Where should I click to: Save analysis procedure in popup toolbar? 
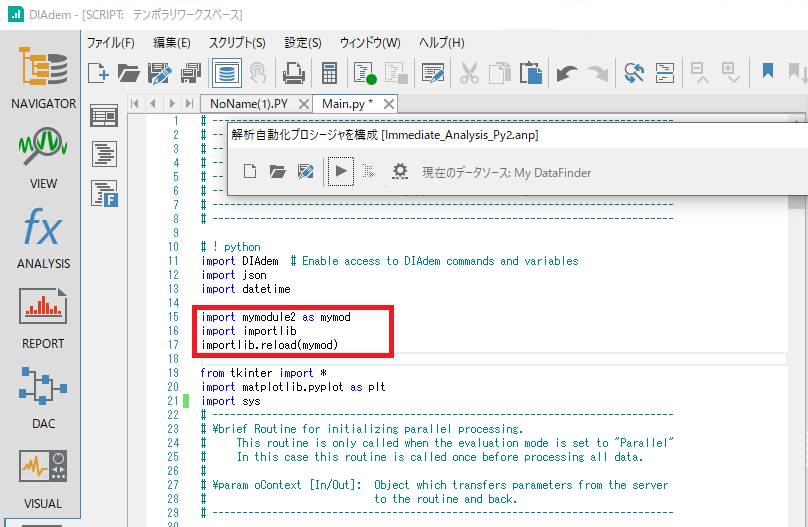pyautogui.click(x=306, y=171)
